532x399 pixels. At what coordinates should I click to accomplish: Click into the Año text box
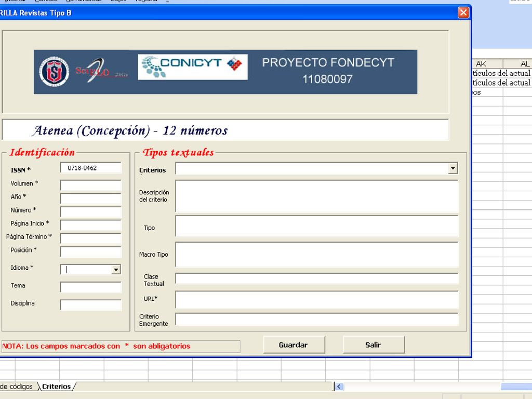(x=90, y=198)
